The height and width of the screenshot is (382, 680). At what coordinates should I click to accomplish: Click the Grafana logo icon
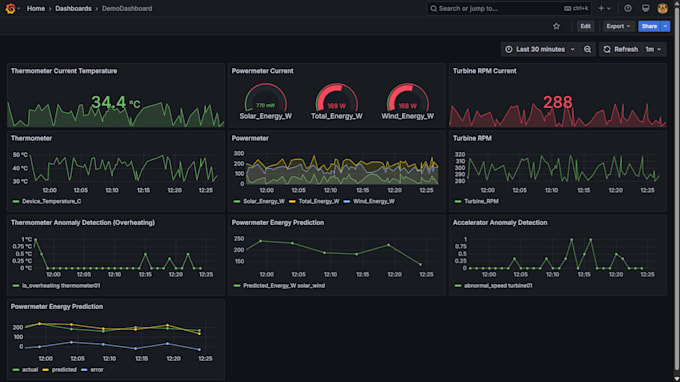10,8
